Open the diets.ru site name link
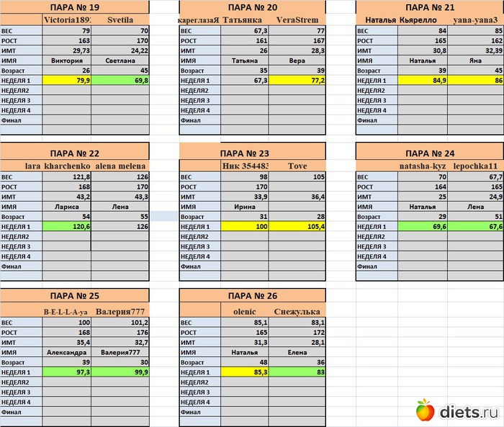Viewport: 504px width, 427px height. coord(468,411)
